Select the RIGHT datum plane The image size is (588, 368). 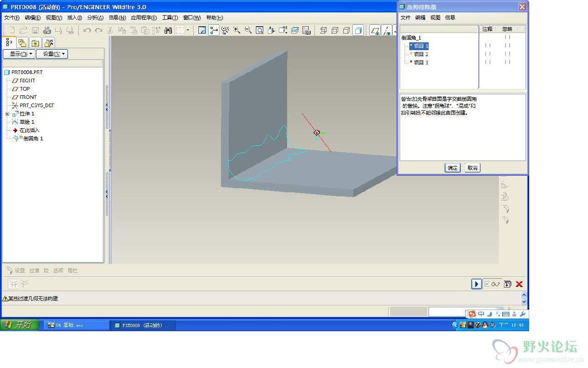[27, 80]
